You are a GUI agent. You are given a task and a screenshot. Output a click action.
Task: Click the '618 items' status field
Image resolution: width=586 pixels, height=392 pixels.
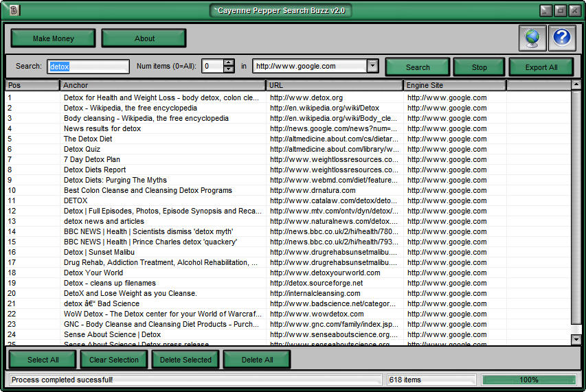[431, 380]
